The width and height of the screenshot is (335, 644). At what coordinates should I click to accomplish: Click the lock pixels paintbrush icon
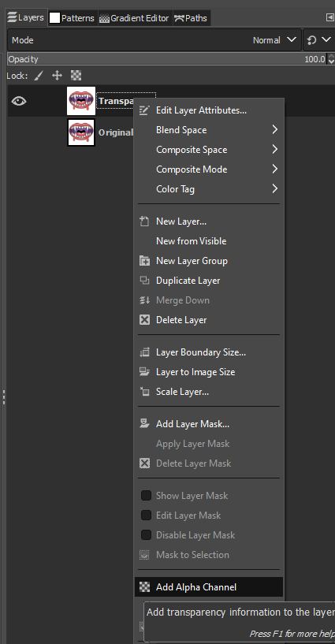tap(39, 76)
